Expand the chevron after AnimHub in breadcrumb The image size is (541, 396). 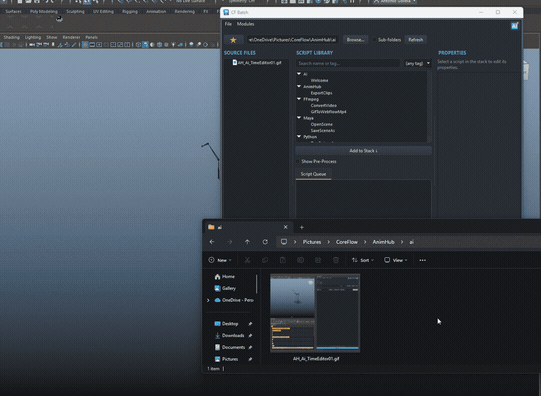pyautogui.click(x=402, y=242)
